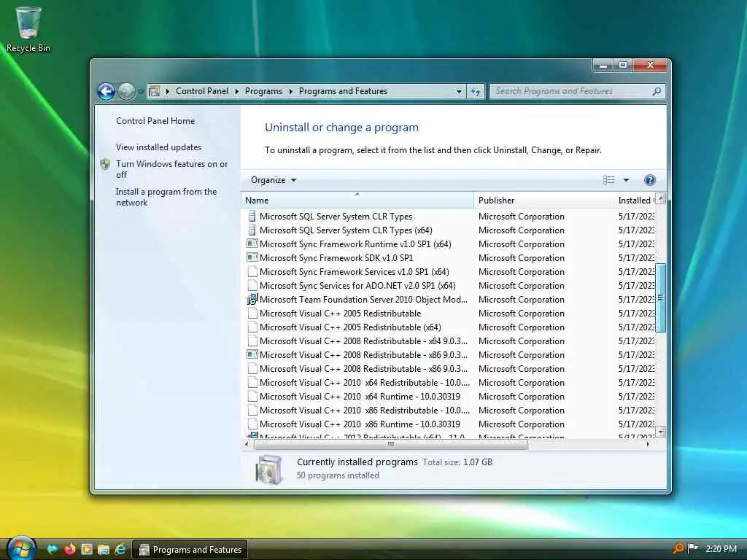Viewport: 747px width, 560px height.
Task: Select Microsoft Visual C++ 2005 Redistributable entry
Action: tap(449, 314)
